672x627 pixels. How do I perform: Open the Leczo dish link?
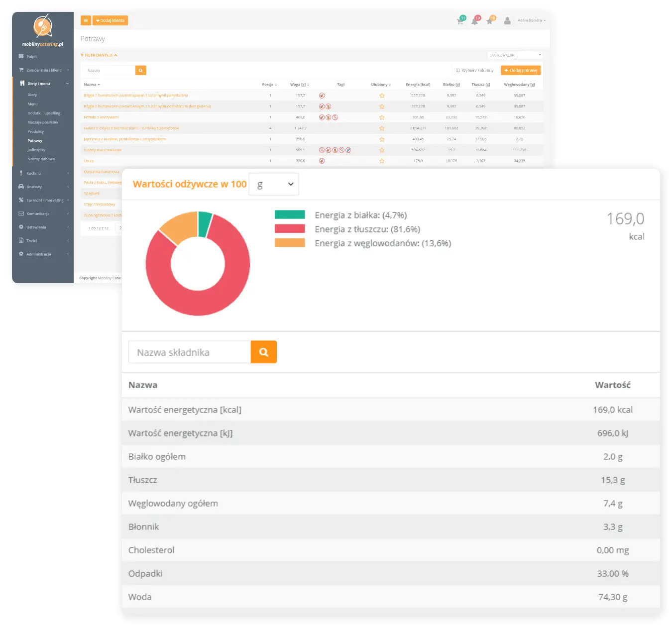[x=89, y=161]
